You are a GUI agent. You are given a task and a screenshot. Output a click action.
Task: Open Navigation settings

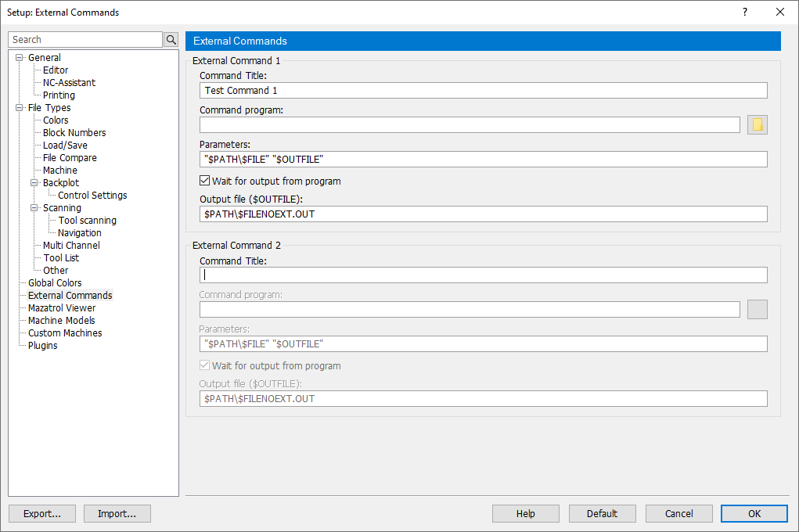click(x=80, y=233)
